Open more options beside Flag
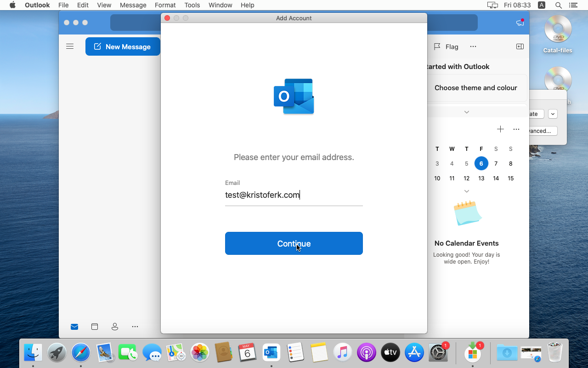The image size is (588, 368). tap(473, 46)
